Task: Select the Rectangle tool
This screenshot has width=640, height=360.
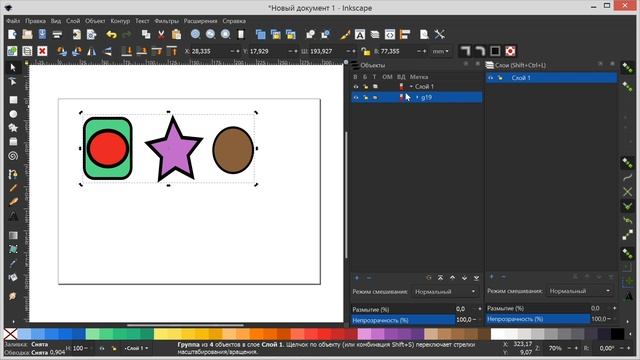Action: 13,100
